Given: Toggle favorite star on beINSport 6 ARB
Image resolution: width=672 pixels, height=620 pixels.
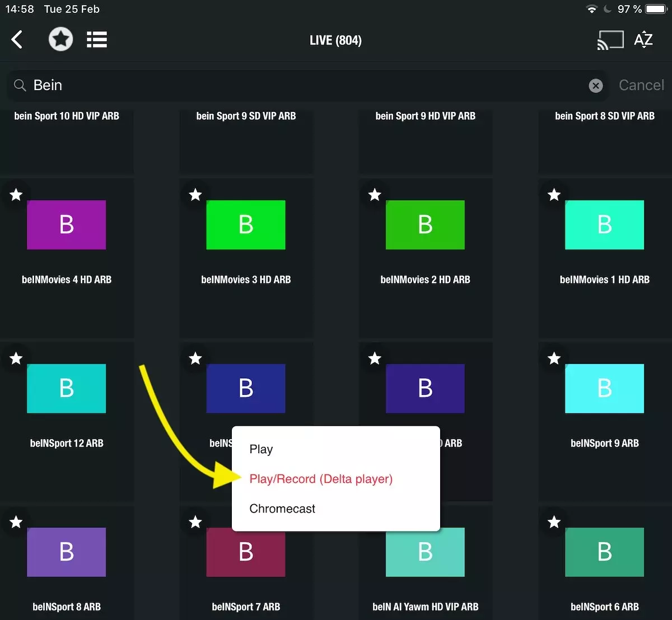Looking at the screenshot, I should pos(554,522).
